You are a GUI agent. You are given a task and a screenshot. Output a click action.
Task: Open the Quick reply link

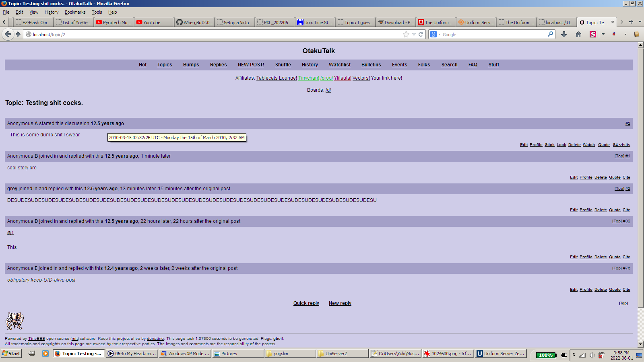tap(306, 303)
